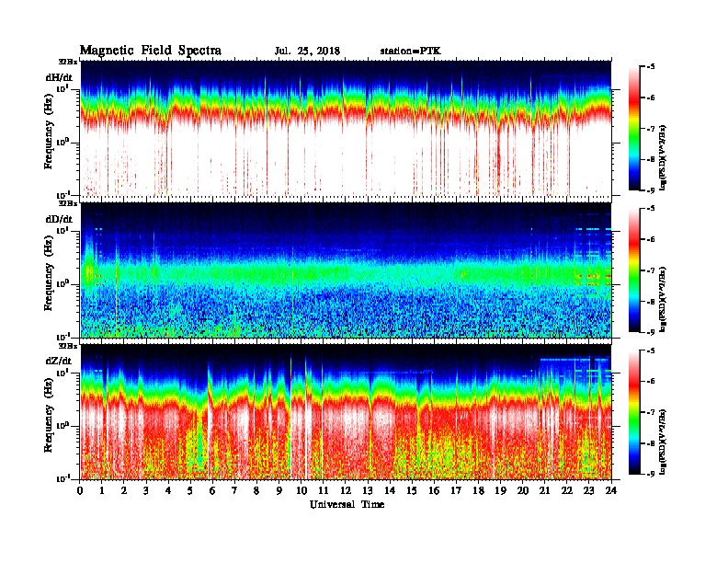Click the dH/dt panel label
This screenshot has width=728, height=563.
coord(59,77)
